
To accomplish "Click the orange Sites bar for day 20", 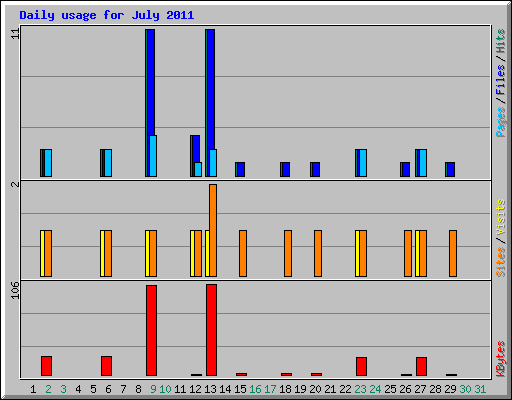I will [x=318, y=253].
